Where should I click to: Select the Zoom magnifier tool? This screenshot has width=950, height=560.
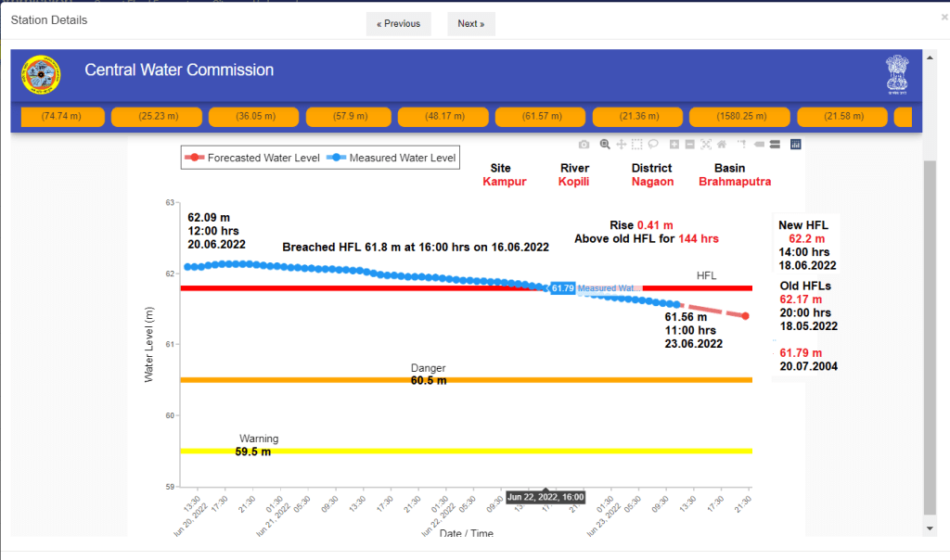click(x=605, y=145)
